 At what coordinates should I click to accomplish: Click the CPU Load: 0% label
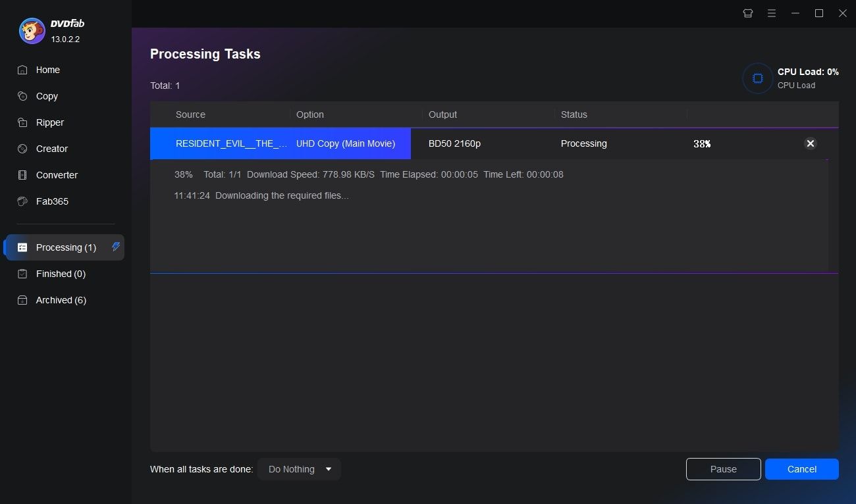click(x=808, y=72)
